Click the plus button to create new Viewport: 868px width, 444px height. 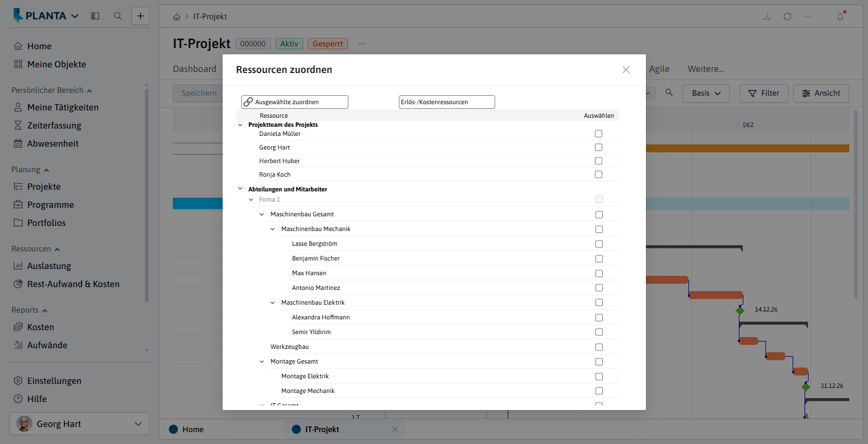pyautogui.click(x=141, y=16)
